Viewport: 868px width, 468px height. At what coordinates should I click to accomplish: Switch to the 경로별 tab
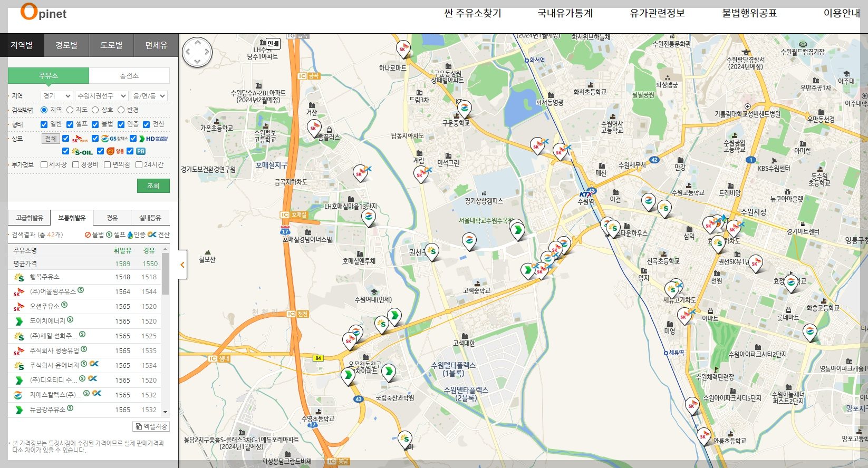tap(66, 45)
